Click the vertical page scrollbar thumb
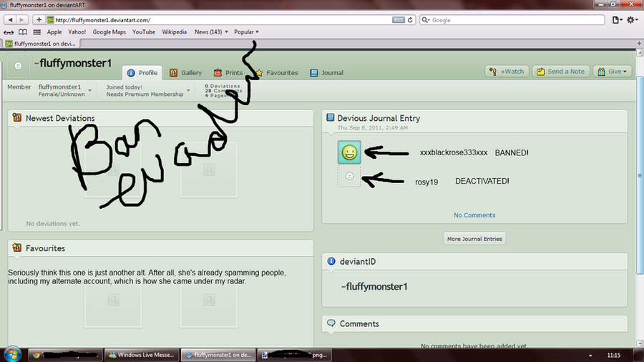 click(640, 175)
